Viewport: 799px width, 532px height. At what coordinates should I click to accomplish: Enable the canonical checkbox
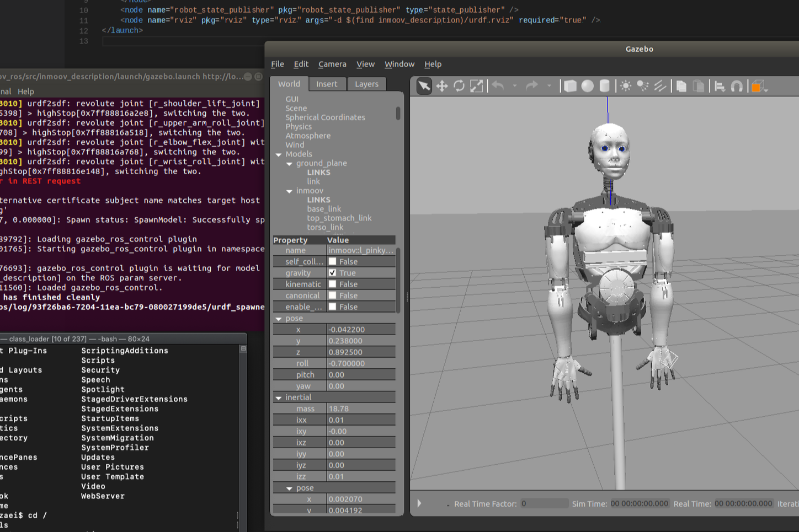click(332, 295)
